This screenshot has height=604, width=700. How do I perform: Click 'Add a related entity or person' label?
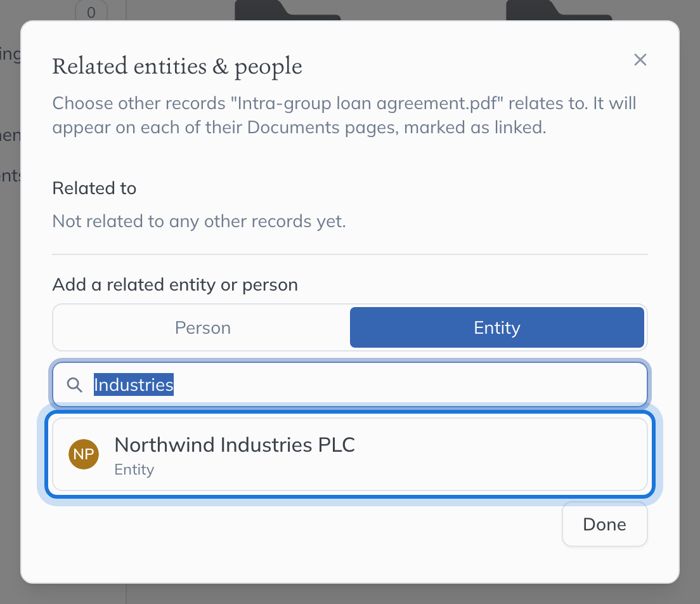coord(175,285)
